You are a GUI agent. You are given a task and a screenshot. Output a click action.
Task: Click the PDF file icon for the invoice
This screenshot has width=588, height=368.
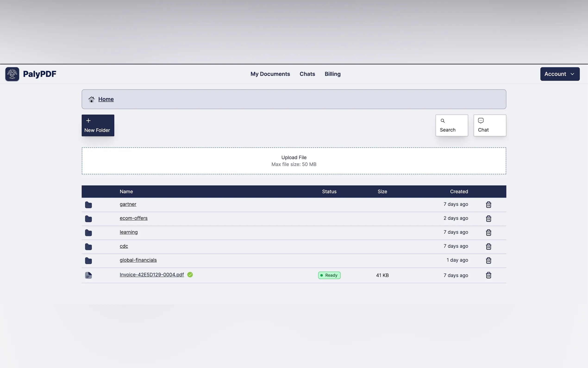[88, 275]
